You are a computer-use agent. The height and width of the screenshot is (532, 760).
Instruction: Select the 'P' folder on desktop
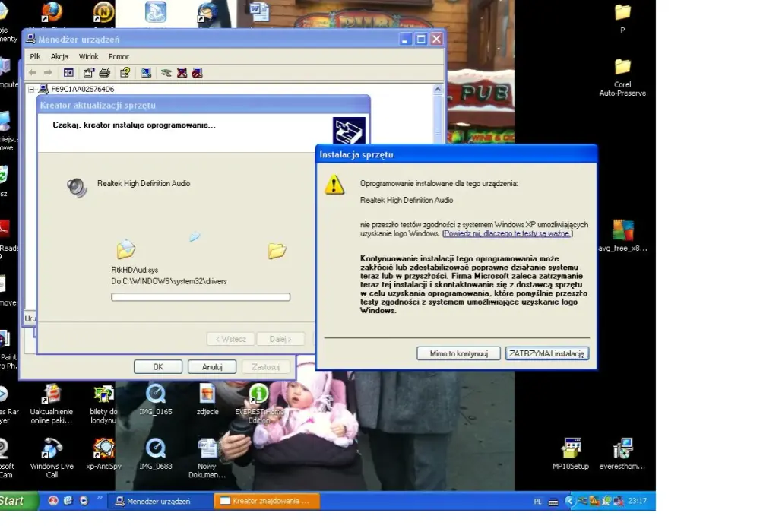click(x=622, y=17)
